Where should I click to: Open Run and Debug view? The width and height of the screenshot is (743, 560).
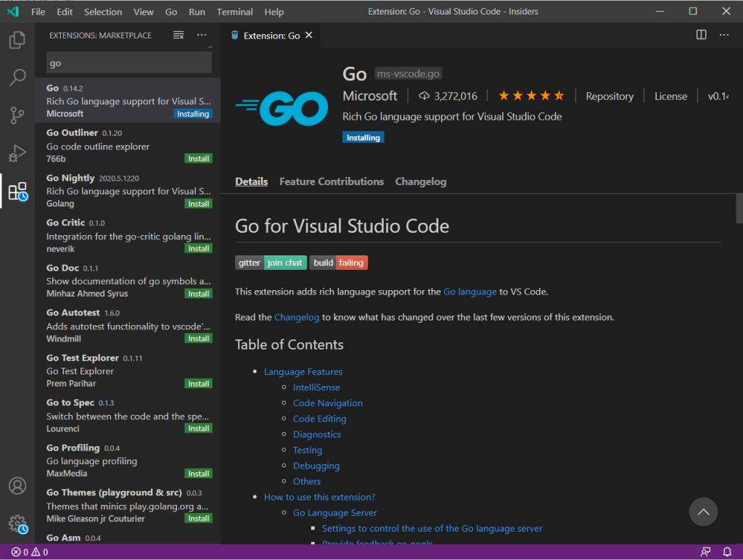click(x=17, y=153)
